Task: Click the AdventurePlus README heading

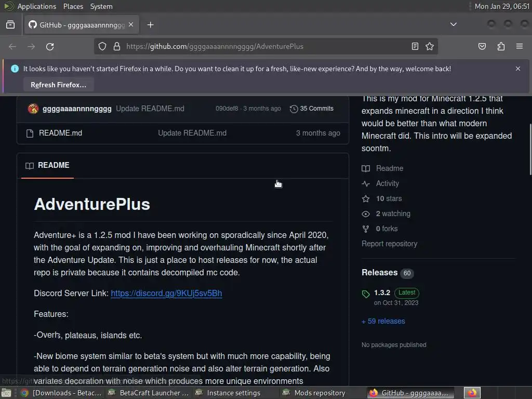Action: pyautogui.click(x=92, y=204)
